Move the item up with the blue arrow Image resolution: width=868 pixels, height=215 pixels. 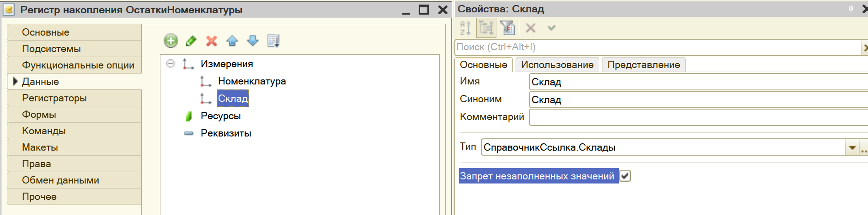tap(232, 41)
